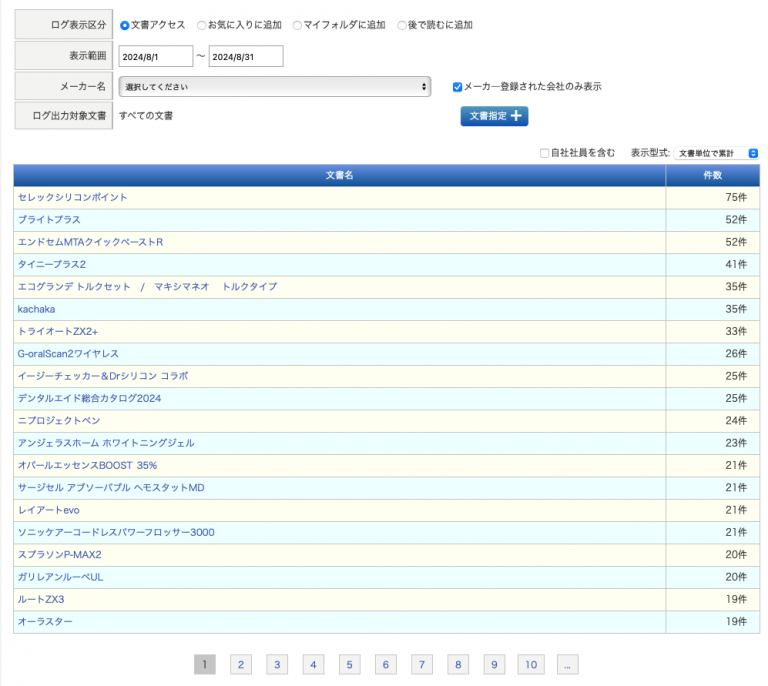Screen dimensions: 768x686
Task: Enable the 自社社員を含む checkbox
Action: tap(544, 153)
